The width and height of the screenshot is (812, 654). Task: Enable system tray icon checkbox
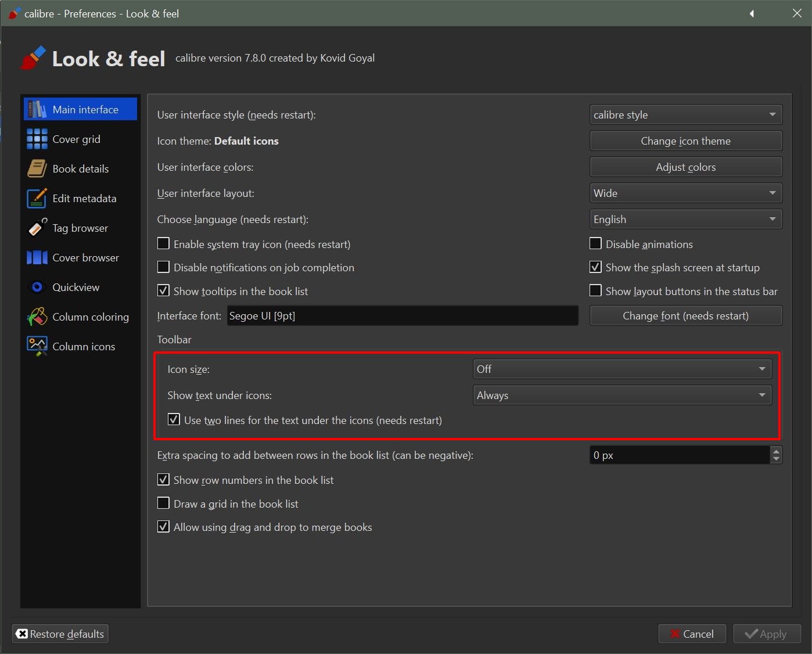pyautogui.click(x=164, y=244)
